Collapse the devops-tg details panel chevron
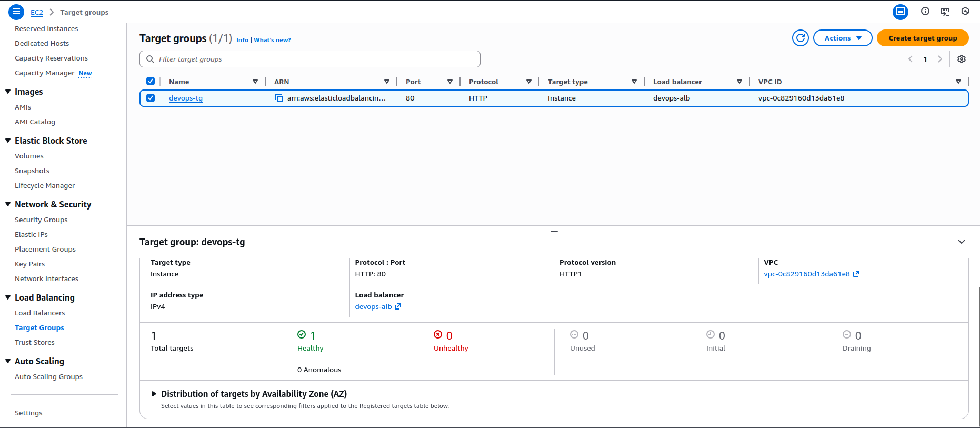The height and width of the screenshot is (428, 980). coord(962,242)
